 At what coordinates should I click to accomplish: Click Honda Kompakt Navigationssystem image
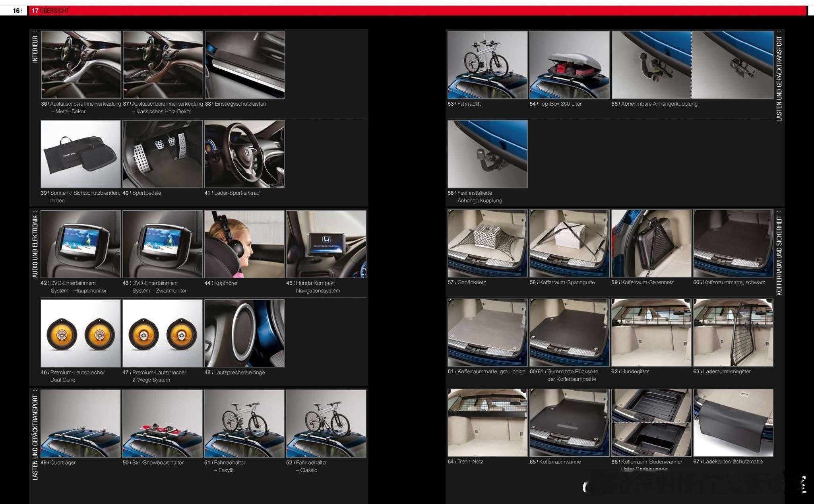click(326, 244)
